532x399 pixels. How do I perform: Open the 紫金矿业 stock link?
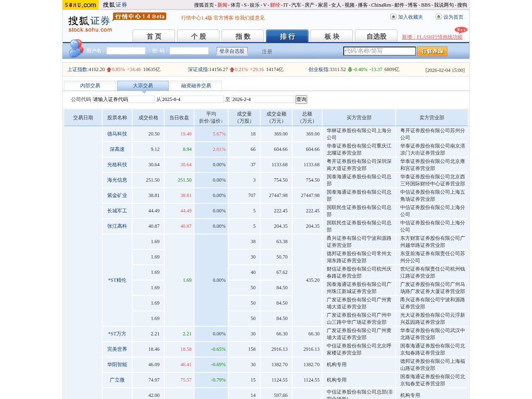[117, 195]
